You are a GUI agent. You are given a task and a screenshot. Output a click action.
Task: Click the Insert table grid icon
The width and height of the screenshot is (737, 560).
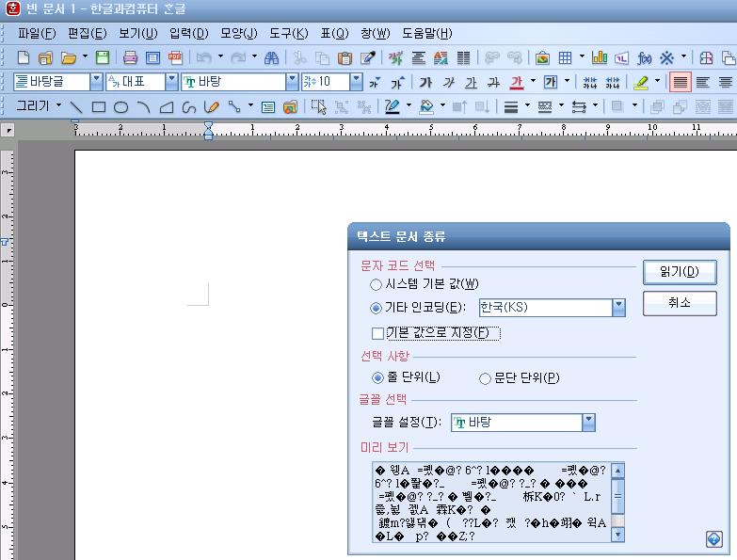click(x=565, y=57)
